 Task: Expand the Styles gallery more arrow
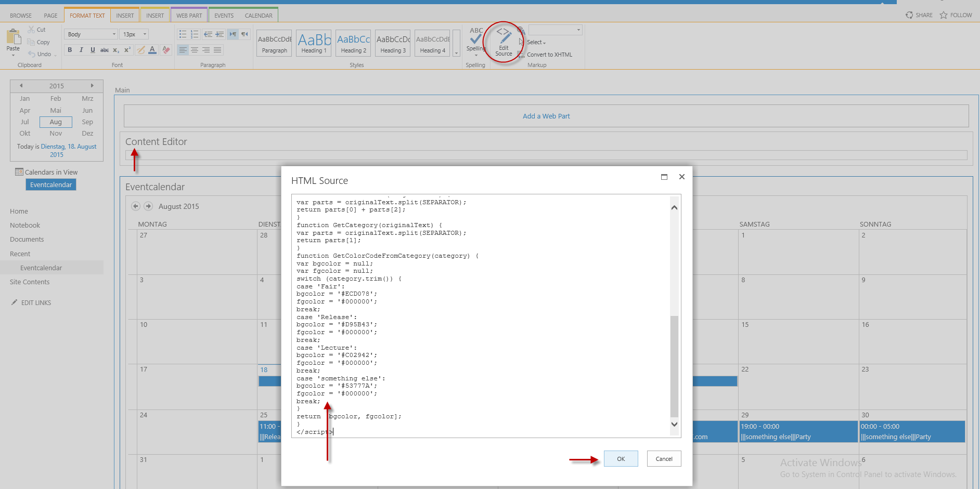(x=456, y=43)
